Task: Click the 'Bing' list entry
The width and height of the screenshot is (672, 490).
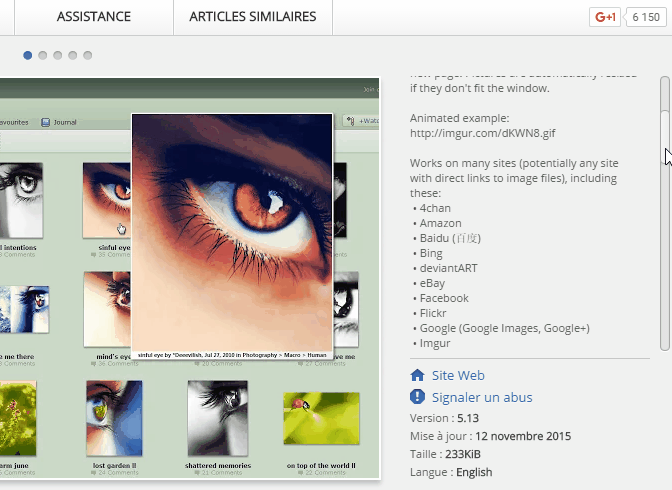Action: tap(431, 253)
